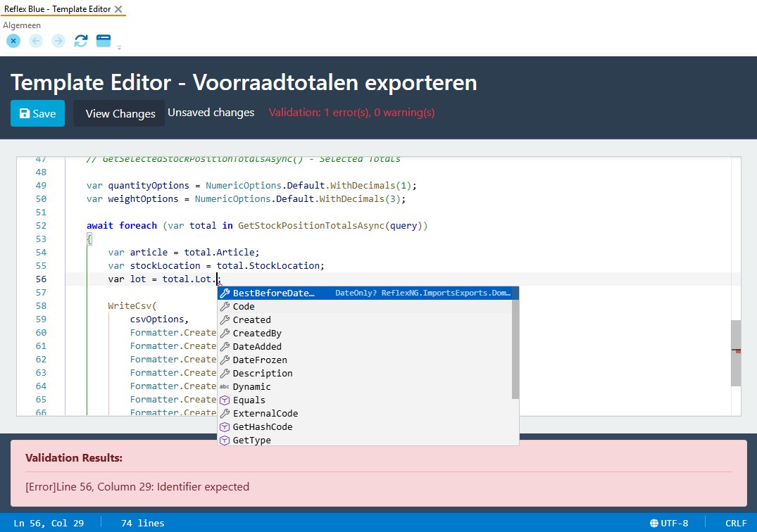Select the Reflex Blue - Template Editor tab
The height and width of the screenshot is (532, 757).
[x=58, y=9]
